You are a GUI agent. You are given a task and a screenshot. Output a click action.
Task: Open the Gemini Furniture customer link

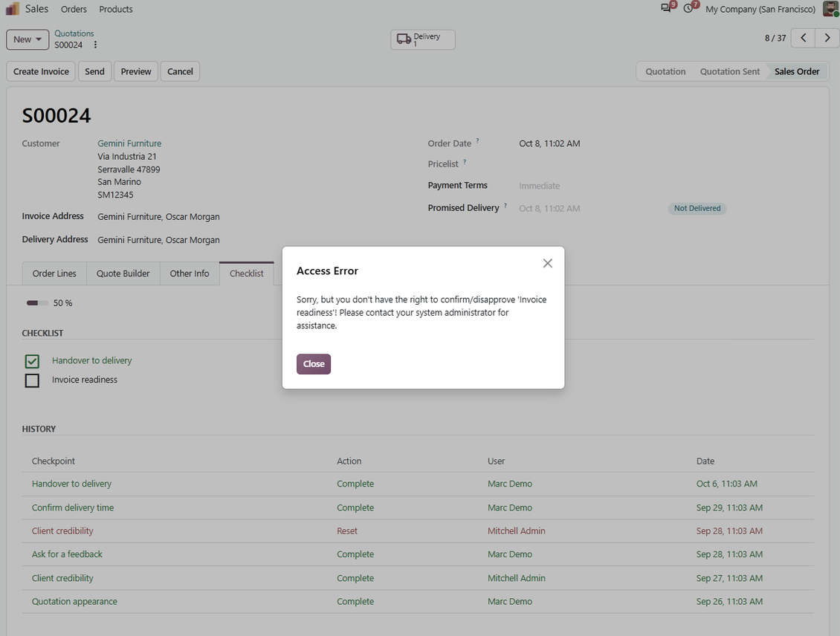(129, 143)
